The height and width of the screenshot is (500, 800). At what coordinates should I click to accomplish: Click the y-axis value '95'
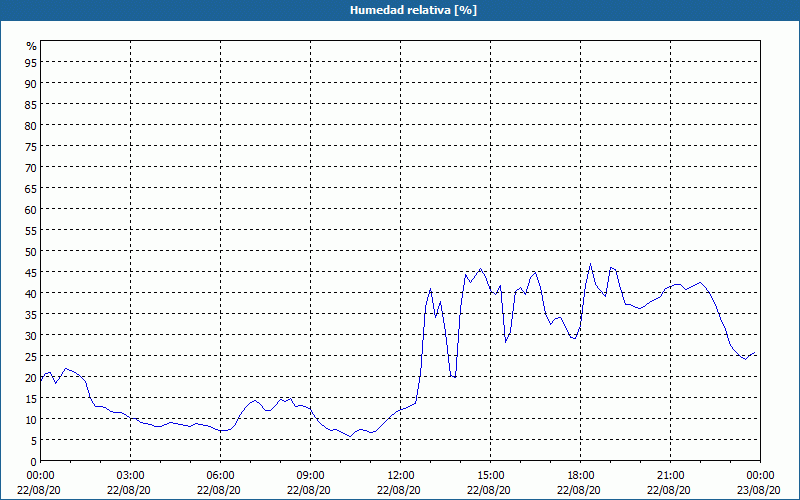pyautogui.click(x=31, y=62)
